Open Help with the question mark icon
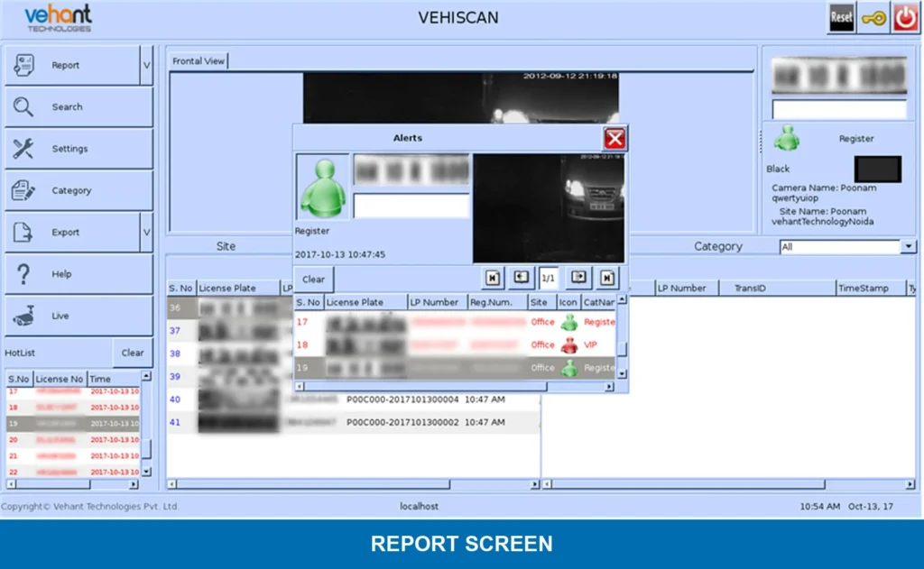924x569 pixels. (78, 274)
